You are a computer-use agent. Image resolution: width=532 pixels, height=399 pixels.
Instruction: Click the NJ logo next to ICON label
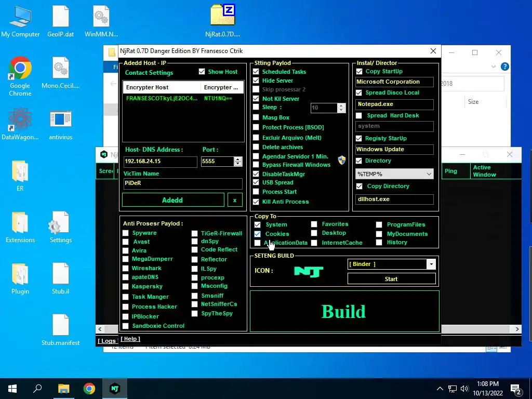[309, 271]
